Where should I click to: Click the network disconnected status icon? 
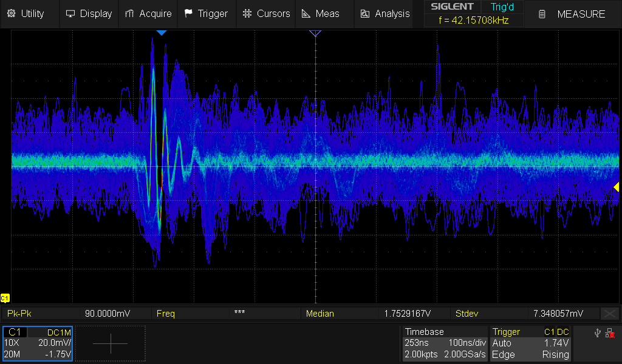610,334
